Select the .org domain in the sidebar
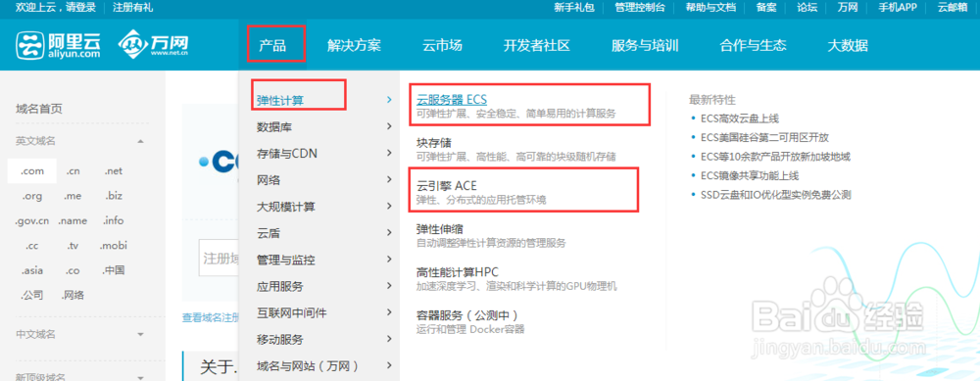 [x=32, y=196]
